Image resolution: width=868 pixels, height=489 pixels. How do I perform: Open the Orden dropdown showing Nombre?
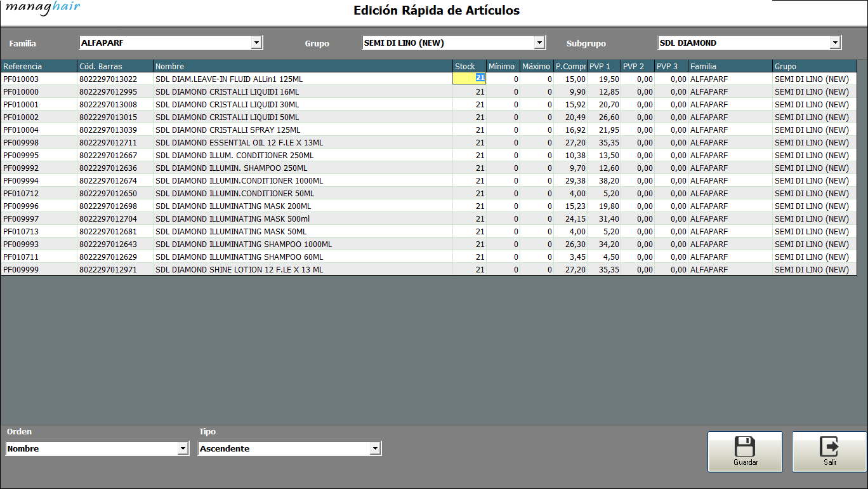coord(97,448)
